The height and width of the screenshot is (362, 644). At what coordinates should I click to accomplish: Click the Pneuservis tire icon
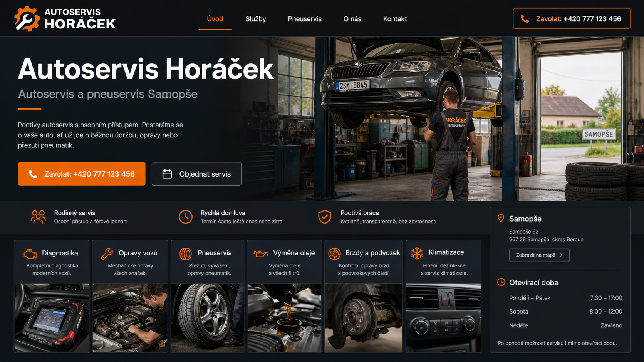coord(186,254)
